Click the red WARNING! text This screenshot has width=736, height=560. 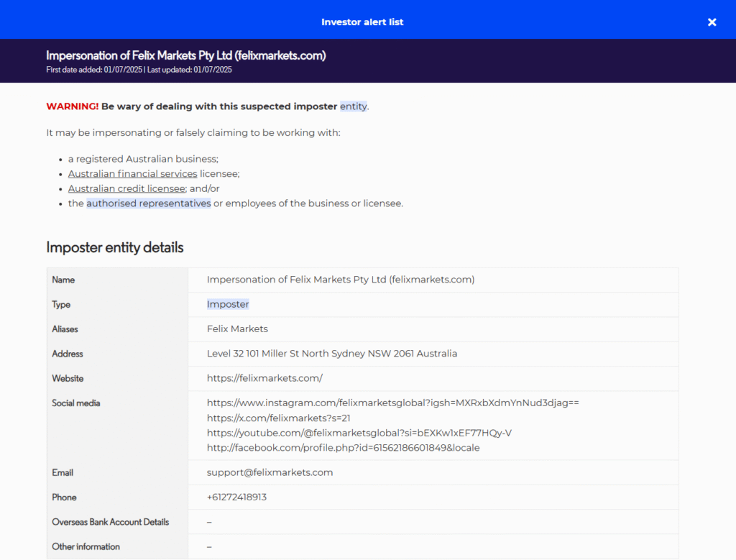click(x=73, y=106)
